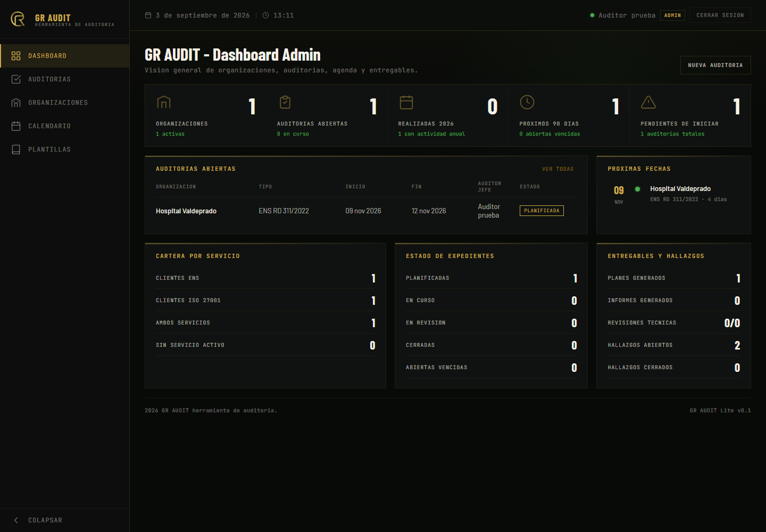Click the collapse chevron icon at sidebar bottom
Viewport: 766px width, 532px height.
[x=16, y=520]
